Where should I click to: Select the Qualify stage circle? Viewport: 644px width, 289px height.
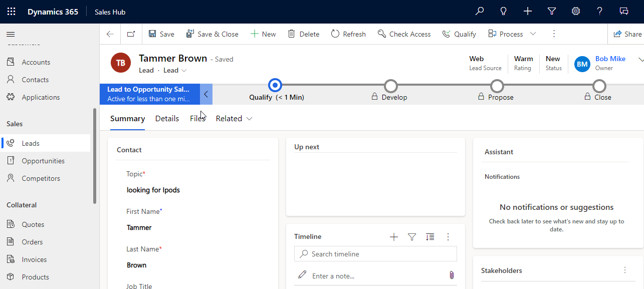click(275, 86)
